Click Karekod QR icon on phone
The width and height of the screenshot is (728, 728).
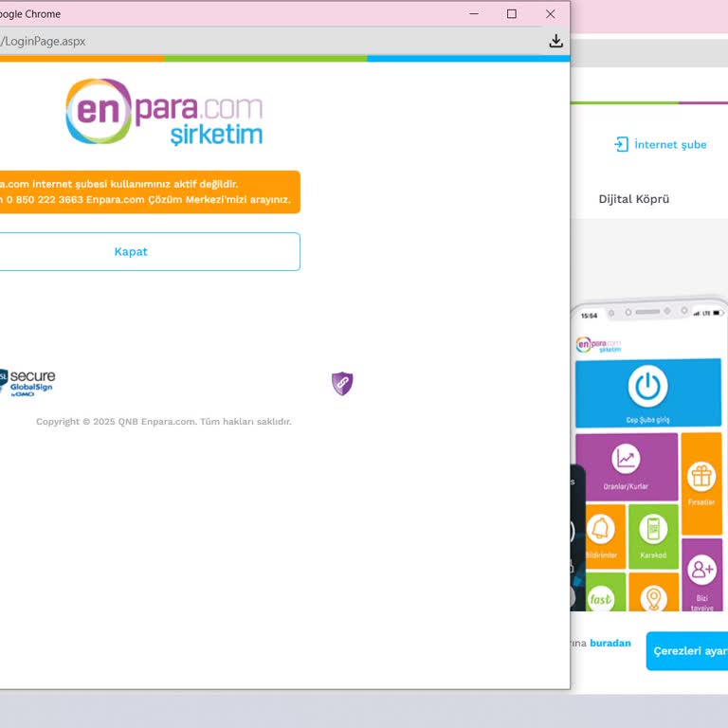pyautogui.click(x=653, y=529)
